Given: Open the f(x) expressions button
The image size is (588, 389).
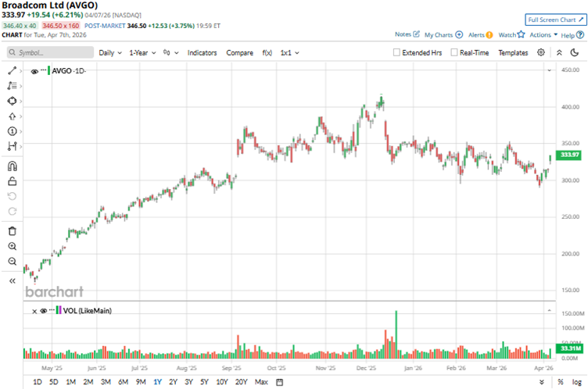Looking at the screenshot, I should click(267, 53).
